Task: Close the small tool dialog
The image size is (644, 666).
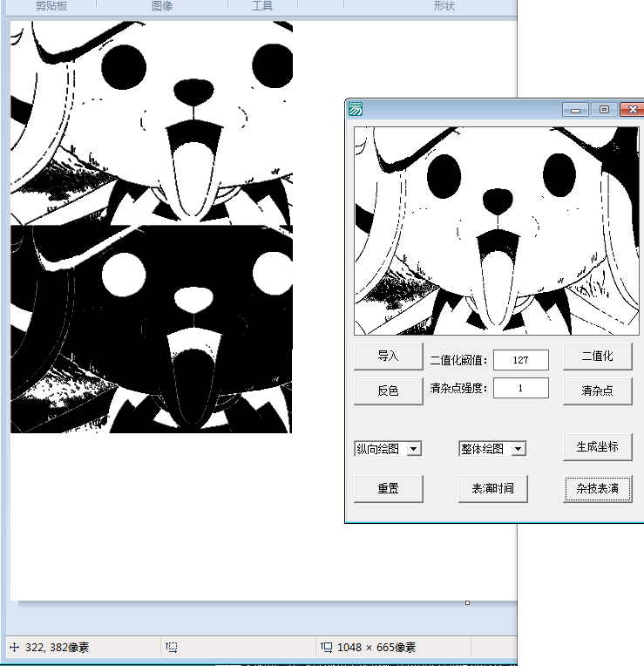Action: [632, 110]
